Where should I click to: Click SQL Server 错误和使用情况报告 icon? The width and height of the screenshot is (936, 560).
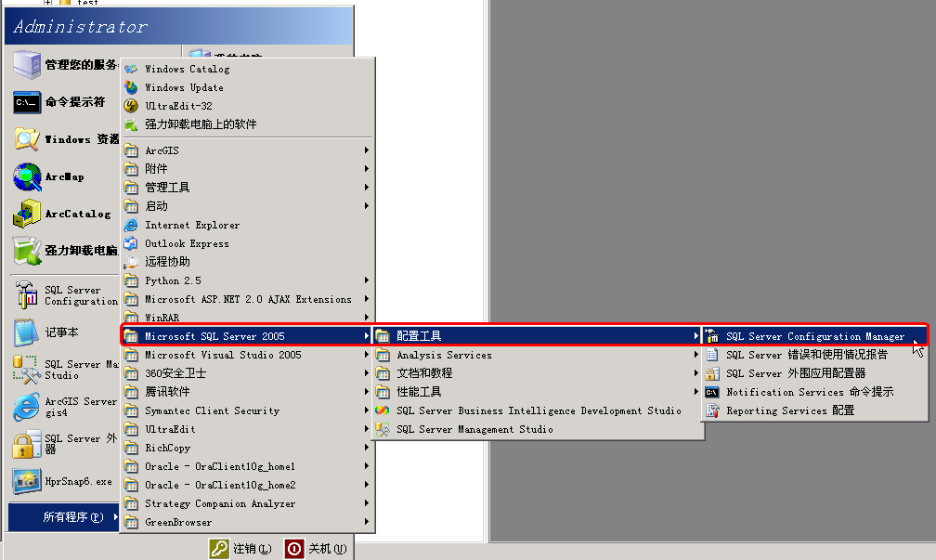point(711,355)
